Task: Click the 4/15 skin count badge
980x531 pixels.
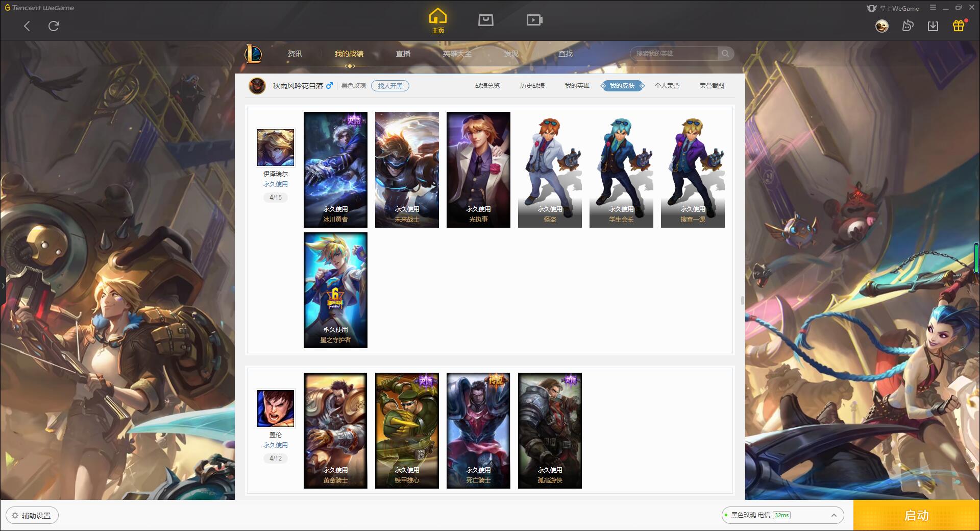Action: click(x=276, y=198)
